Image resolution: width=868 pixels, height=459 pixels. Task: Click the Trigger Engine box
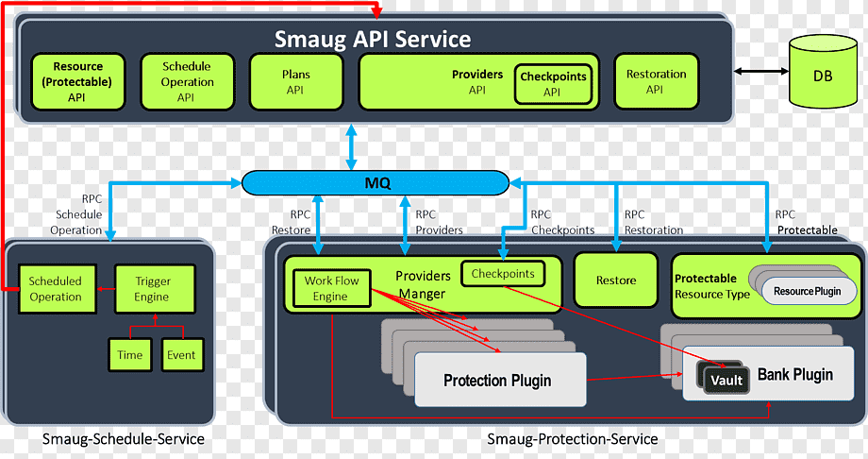click(x=155, y=289)
